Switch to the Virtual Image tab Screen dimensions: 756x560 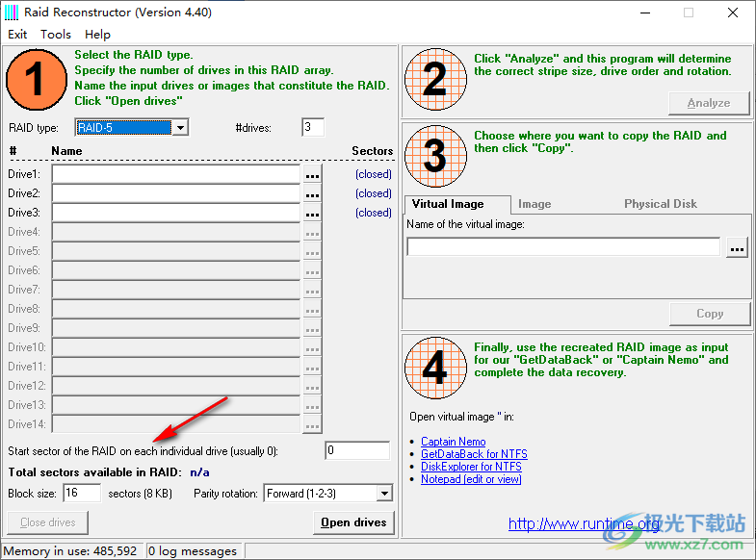pos(456,204)
